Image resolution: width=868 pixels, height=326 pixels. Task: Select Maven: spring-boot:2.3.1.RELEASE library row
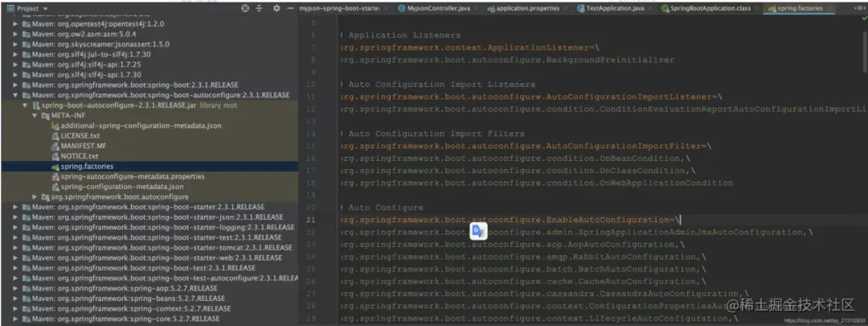coord(149,85)
